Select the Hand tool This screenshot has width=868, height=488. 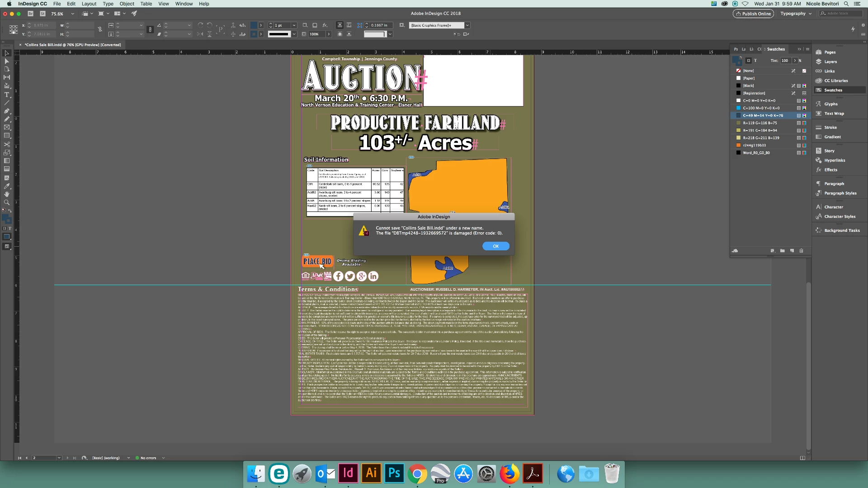7,194
